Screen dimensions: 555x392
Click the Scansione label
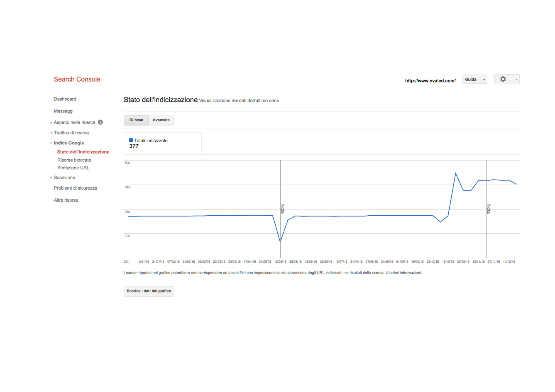point(64,178)
